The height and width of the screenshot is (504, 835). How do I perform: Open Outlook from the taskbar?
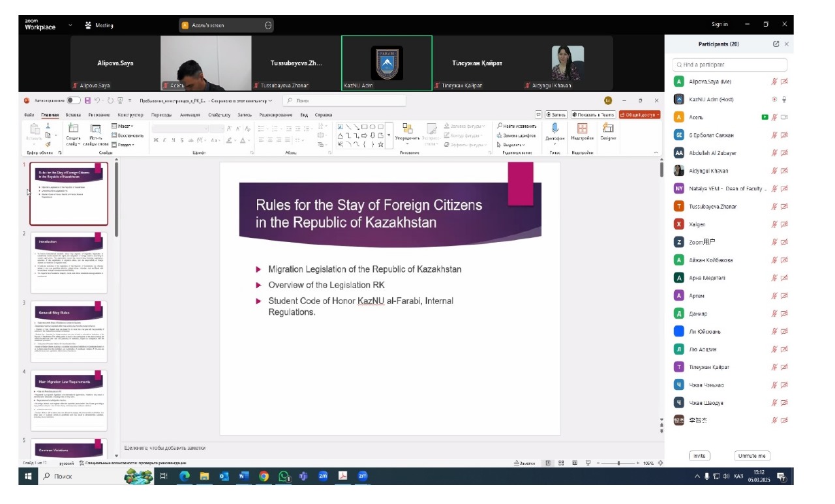(x=224, y=476)
